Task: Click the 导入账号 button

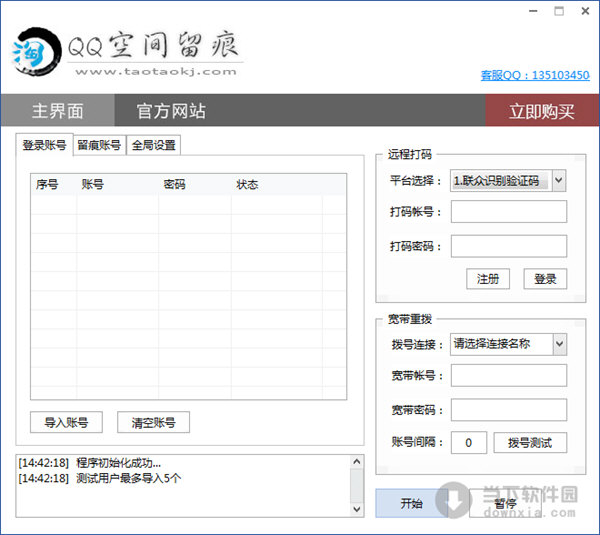Action: [66, 422]
